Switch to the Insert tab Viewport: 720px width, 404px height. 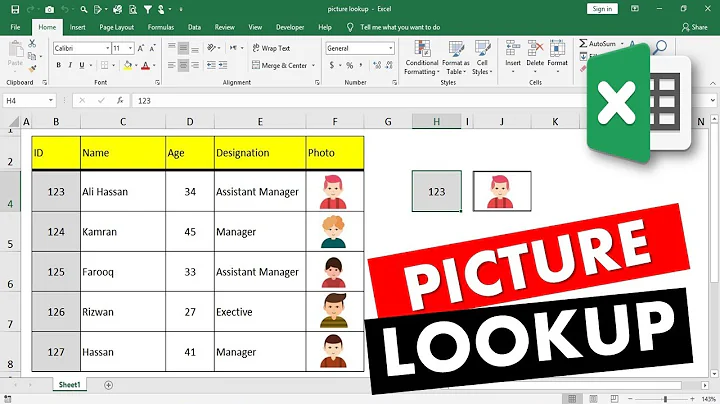coord(78,27)
